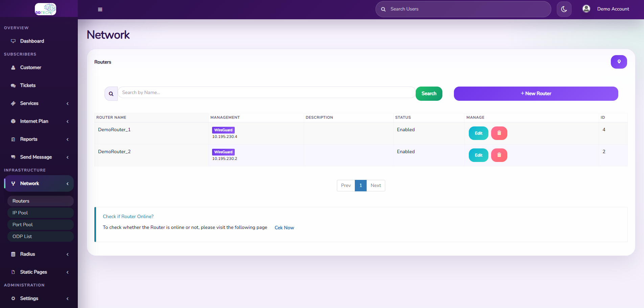The image size is (644, 308).
Task: Toggle dark mode with the moon icon
Action: point(564,9)
